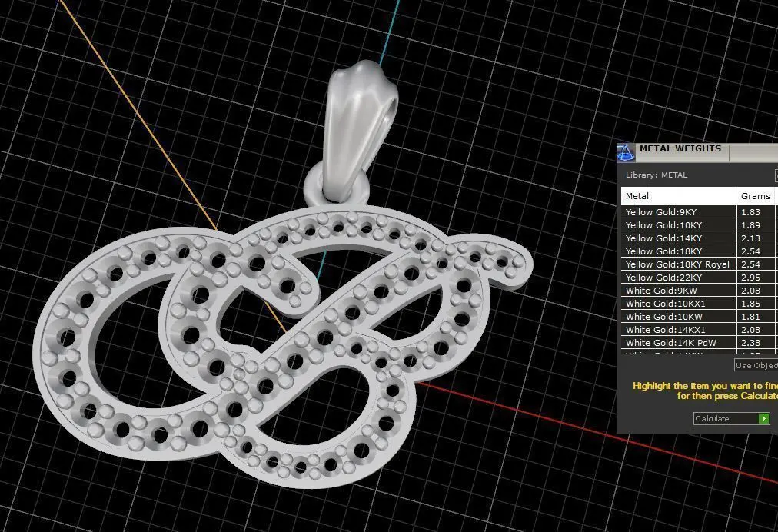This screenshot has width=778, height=532.
Task: Click the 2.95 grams value cell
Action: click(756, 278)
